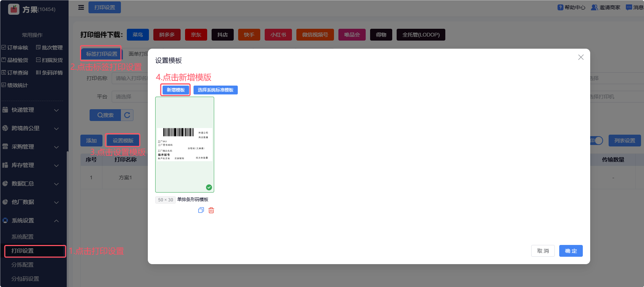Expand 采购管理 chevron
Viewport: 644px width, 287px height.
[56, 147]
